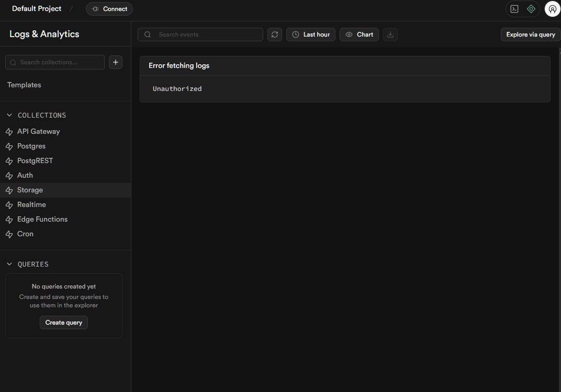Open the PostgREST logs collection
Viewport: 561px width, 392px height.
65,161
